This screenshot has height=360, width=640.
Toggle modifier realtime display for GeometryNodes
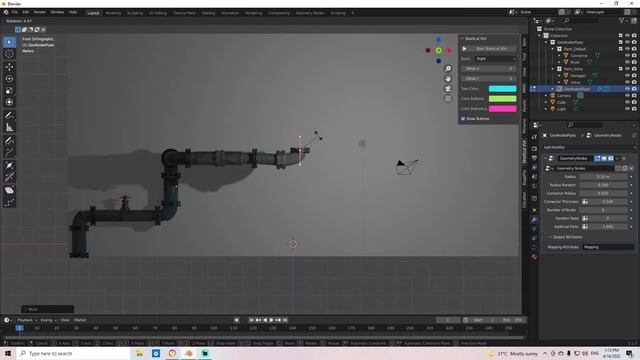[604, 158]
